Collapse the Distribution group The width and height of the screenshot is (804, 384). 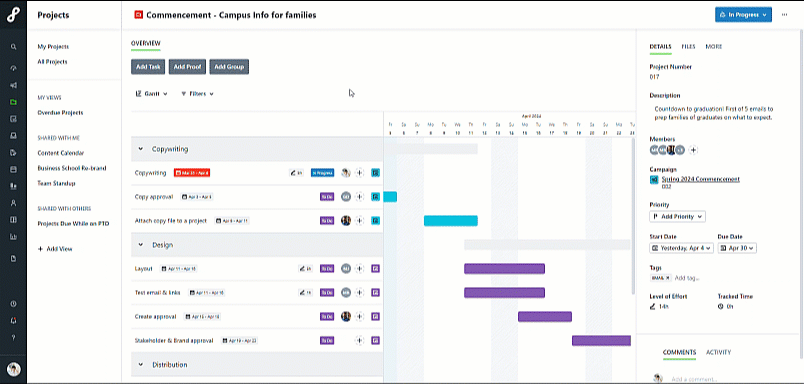(x=140, y=365)
